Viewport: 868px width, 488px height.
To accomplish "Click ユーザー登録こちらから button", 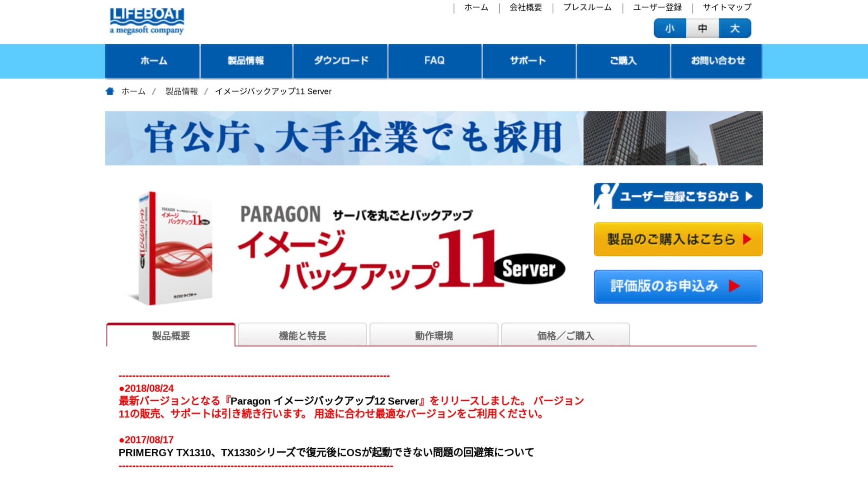I will click(x=678, y=196).
